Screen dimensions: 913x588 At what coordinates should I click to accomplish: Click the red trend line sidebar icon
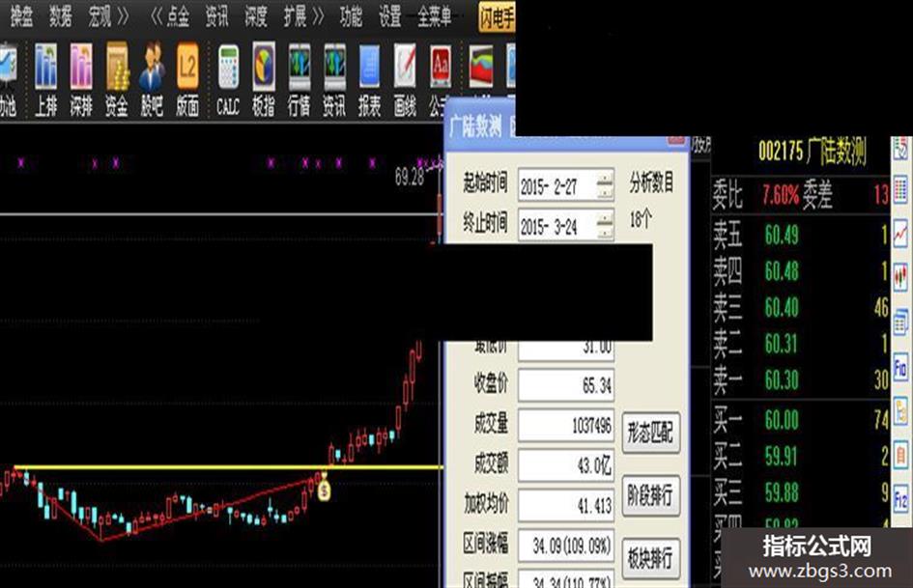(x=900, y=234)
